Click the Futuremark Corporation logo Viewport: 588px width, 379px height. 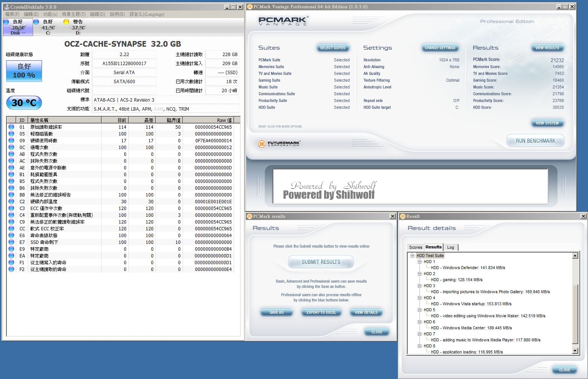[x=279, y=144]
